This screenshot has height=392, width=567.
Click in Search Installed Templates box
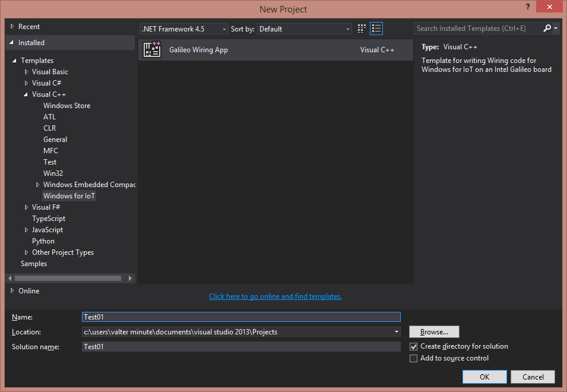tap(478, 28)
